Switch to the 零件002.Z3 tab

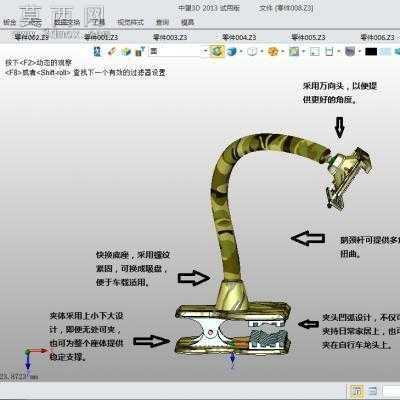(x=31, y=37)
